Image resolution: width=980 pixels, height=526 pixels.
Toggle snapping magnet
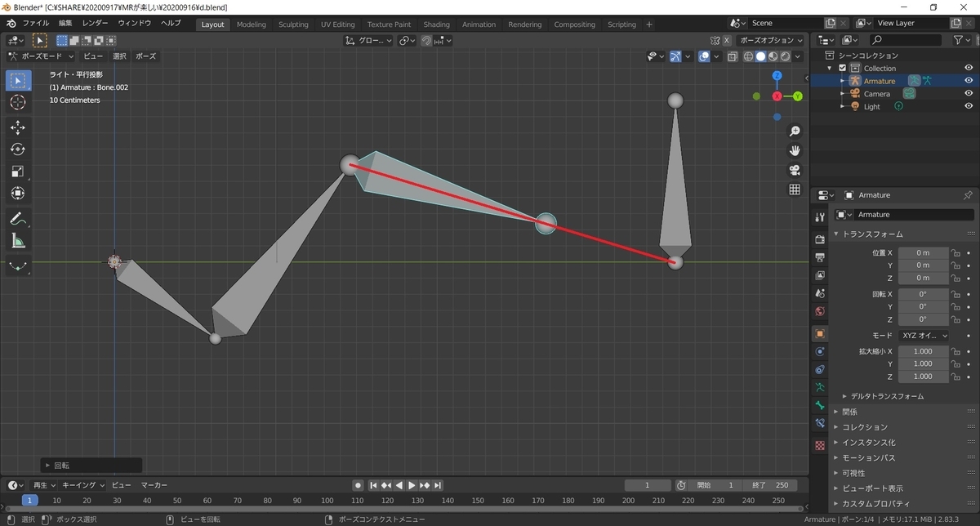tap(426, 40)
